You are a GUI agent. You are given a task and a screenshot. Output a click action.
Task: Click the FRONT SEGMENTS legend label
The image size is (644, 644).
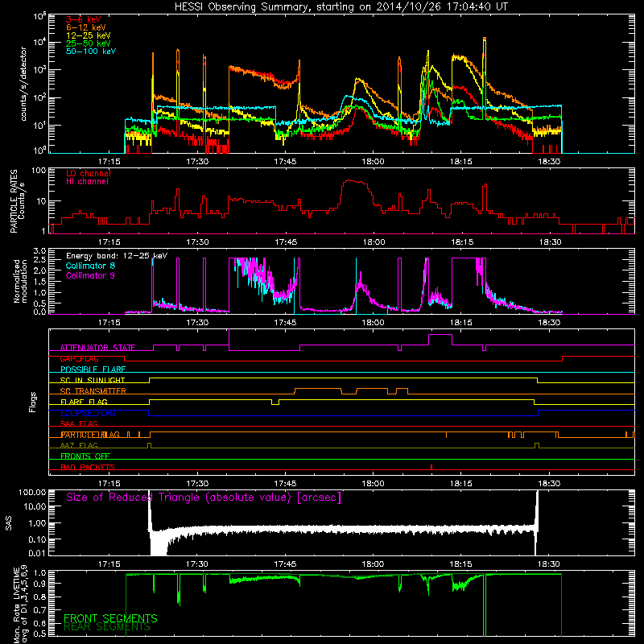[110, 618]
